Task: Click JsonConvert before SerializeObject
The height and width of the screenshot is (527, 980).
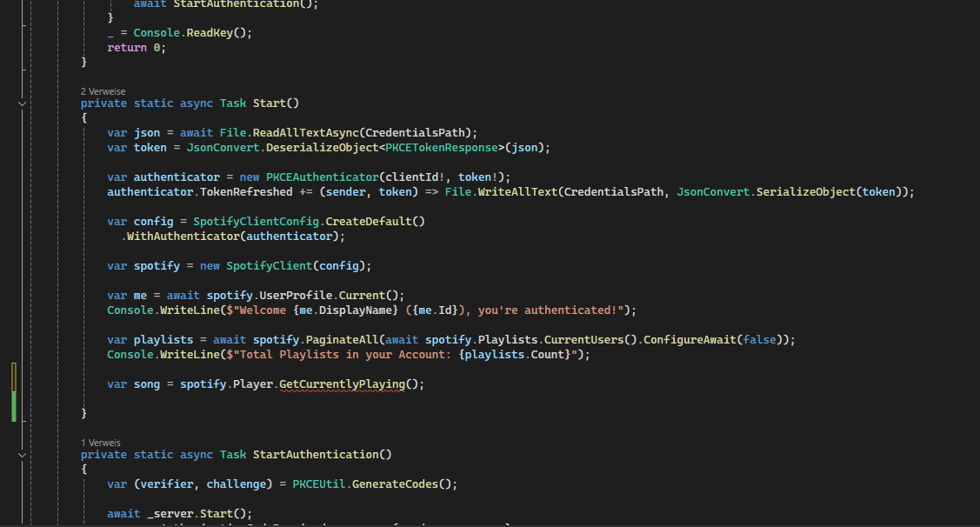Action: point(713,192)
